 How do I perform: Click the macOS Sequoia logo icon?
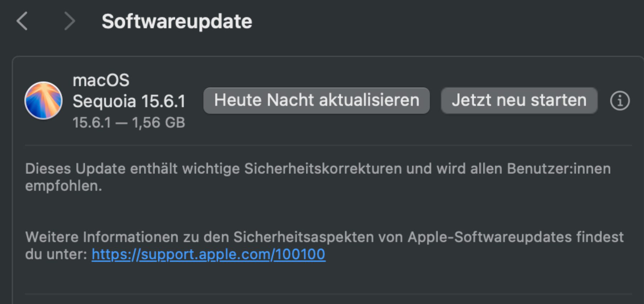(43, 100)
